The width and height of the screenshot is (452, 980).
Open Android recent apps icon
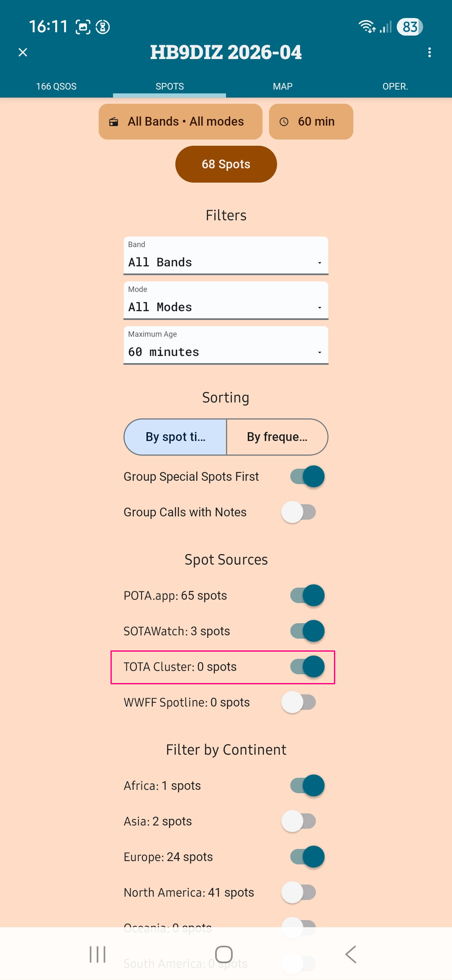(98, 954)
